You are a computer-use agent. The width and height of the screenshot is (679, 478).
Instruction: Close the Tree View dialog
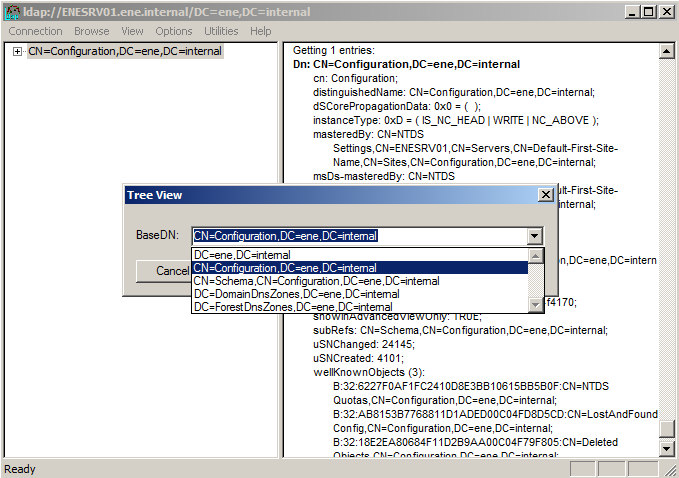point(545,195)
